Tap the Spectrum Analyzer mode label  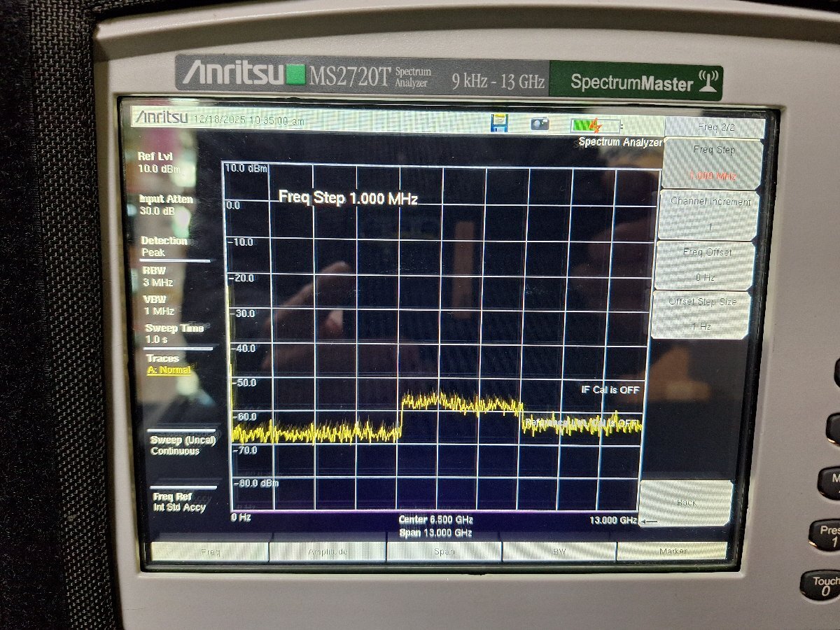[619, 142]
